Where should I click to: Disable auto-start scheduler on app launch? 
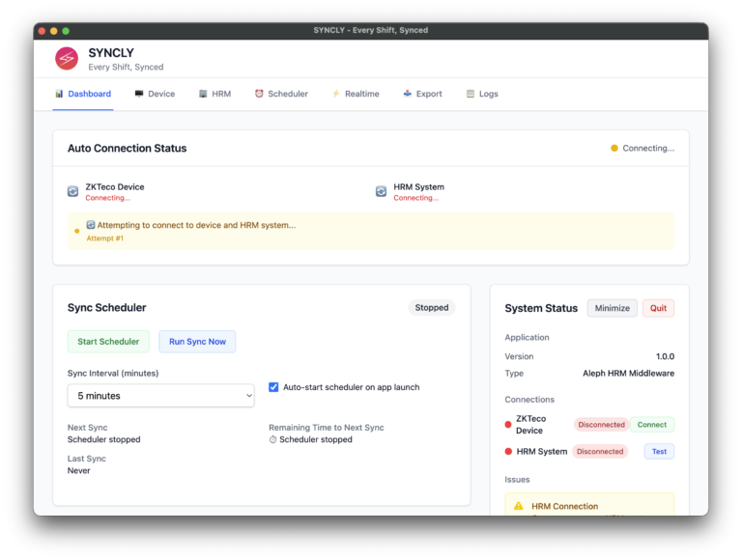click(273, 387)
